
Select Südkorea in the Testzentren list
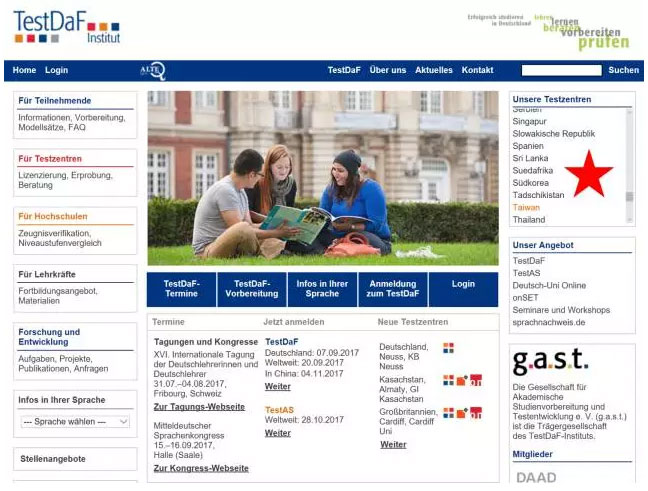(x=531, y=183)
